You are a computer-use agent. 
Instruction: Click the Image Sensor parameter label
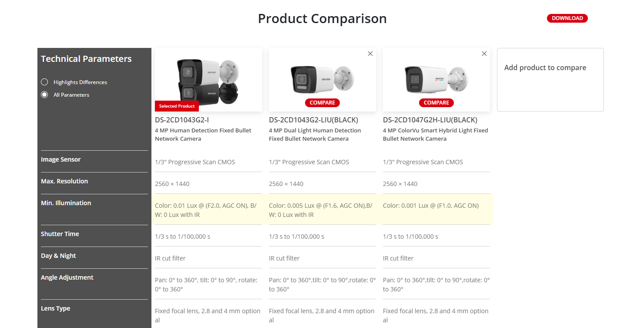(x=61, y=159)
